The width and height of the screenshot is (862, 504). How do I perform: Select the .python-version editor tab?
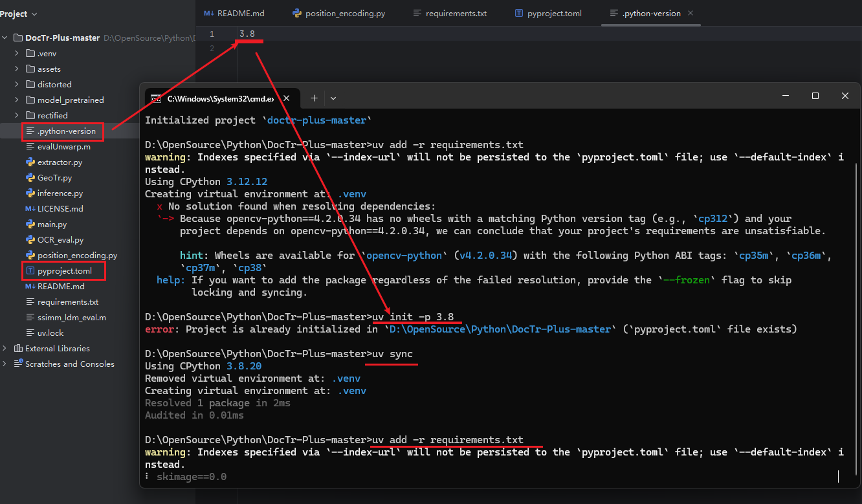click(651, 13)
